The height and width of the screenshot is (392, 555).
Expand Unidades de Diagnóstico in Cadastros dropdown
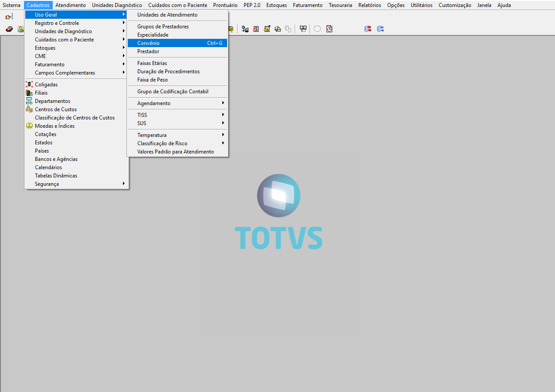pos(76,31)
